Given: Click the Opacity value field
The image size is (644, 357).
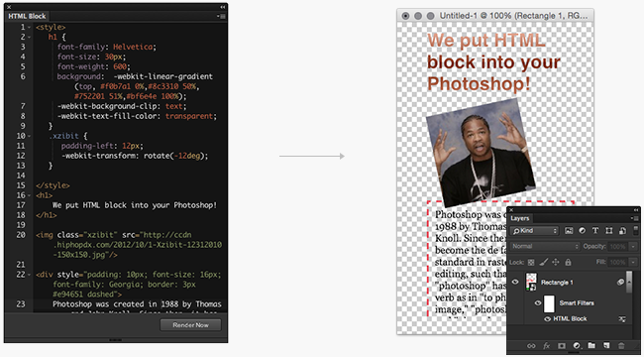Looking at the screenshot, I should pos(617,246).
